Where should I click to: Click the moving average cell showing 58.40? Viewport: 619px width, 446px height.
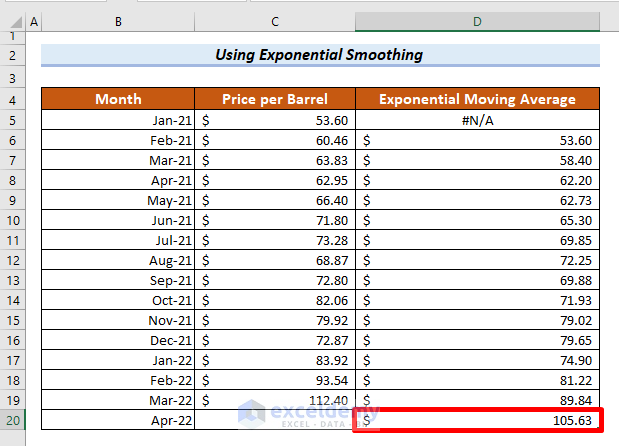[477, 160]
